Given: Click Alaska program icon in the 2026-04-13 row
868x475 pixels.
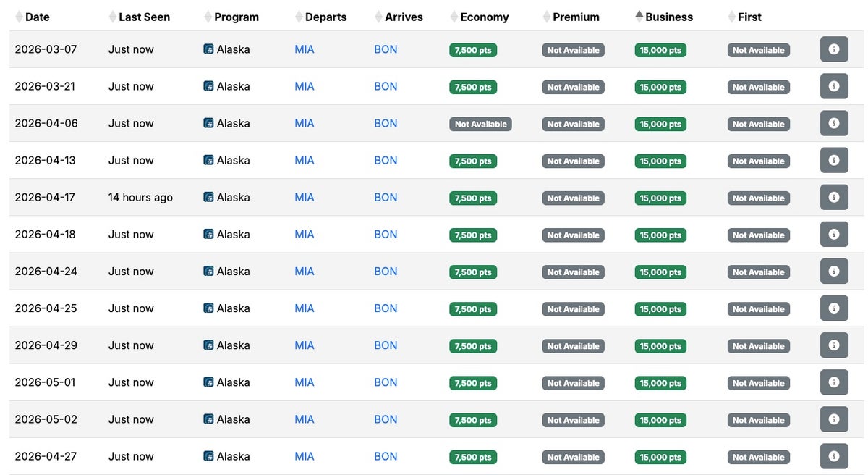Looking at the screenshot, I should (x=208, y=160).
